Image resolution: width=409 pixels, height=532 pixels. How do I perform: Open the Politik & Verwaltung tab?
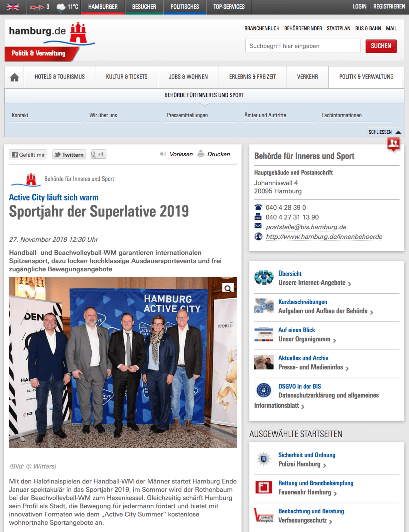[366, 77]
